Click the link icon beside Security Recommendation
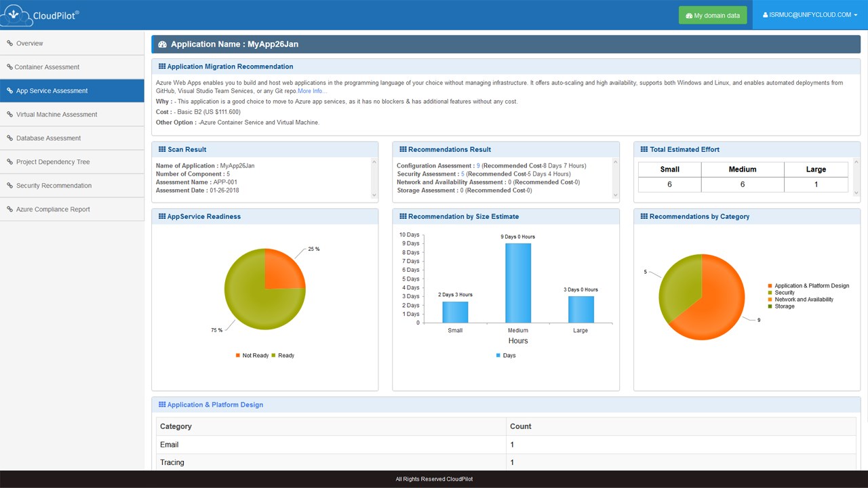Viewport: 868px width, 488px height. click(9, 186)
